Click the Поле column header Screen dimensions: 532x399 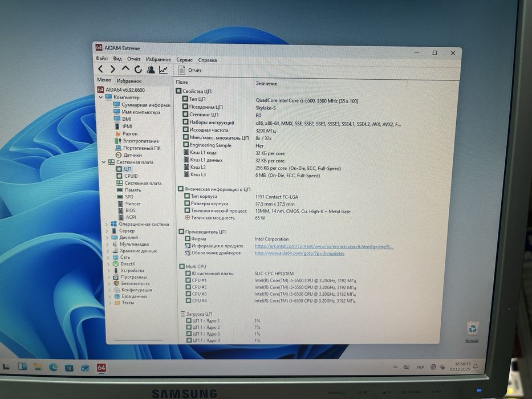[181, 82]
